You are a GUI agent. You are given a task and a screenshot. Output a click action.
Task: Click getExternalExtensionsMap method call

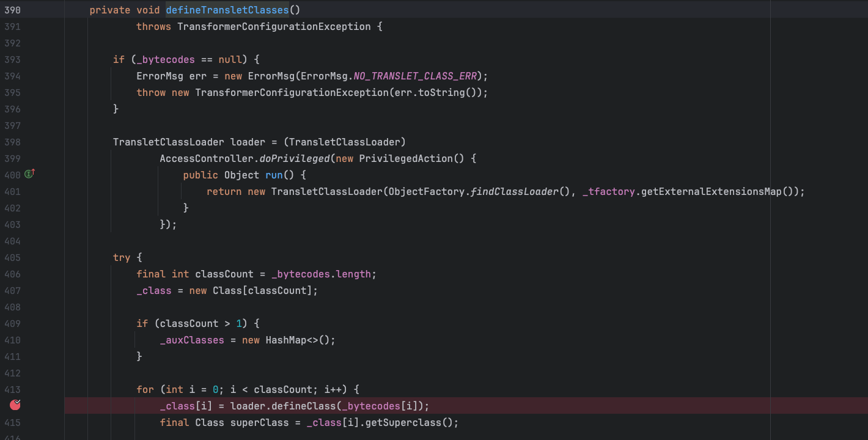pos(712,191)
